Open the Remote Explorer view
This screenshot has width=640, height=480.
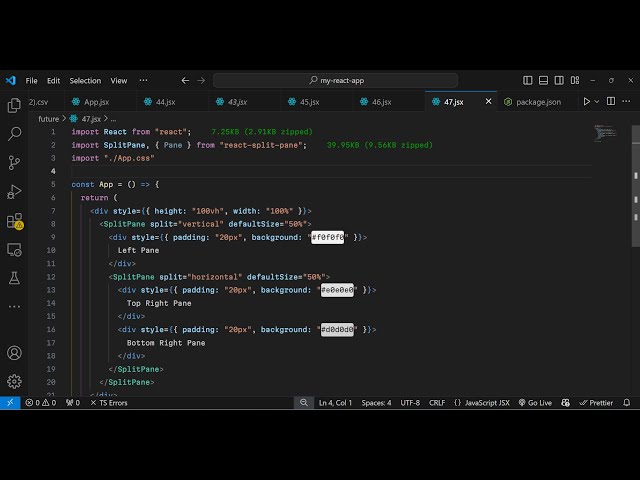14,249
